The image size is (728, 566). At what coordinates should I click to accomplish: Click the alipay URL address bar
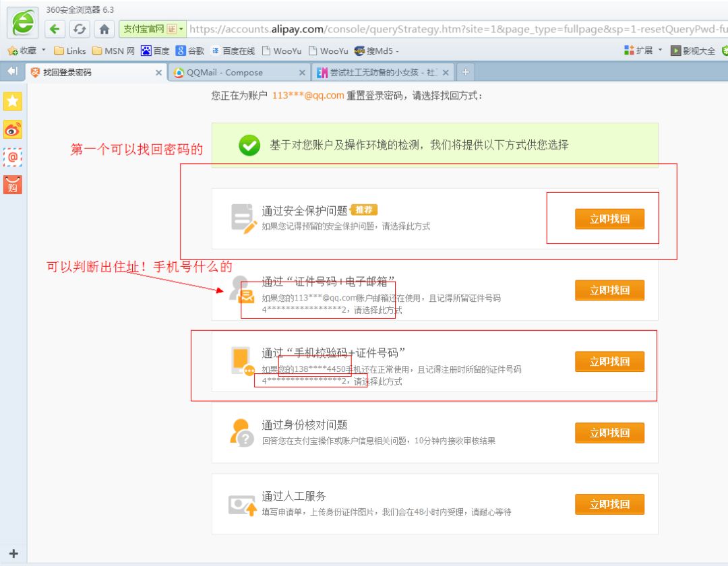(x=458, y=29)
